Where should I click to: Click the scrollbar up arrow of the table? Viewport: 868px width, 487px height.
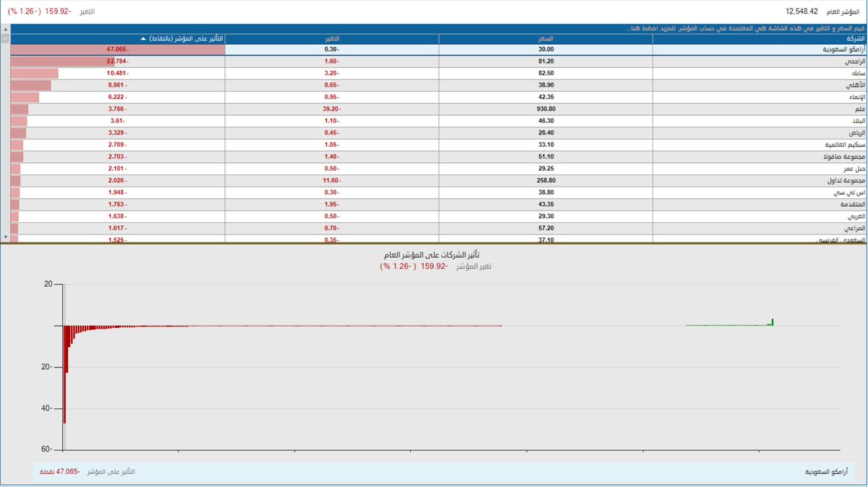(5, 29)
